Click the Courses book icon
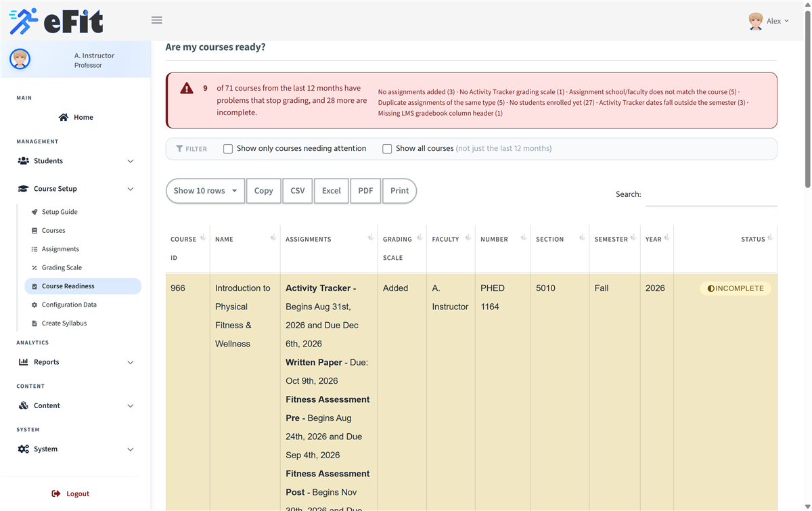 click(x=35, y=231)
